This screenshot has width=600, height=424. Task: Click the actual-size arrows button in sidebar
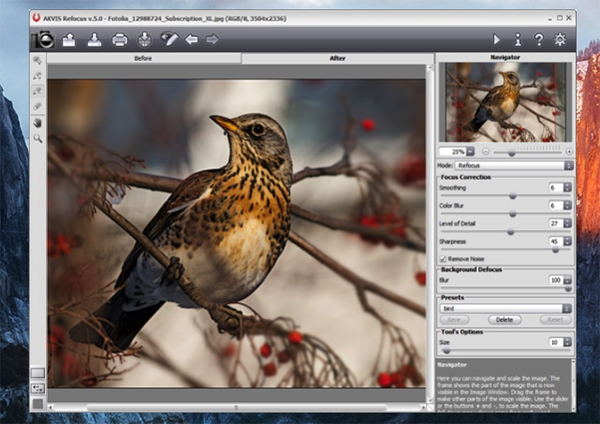click(38, 388)
